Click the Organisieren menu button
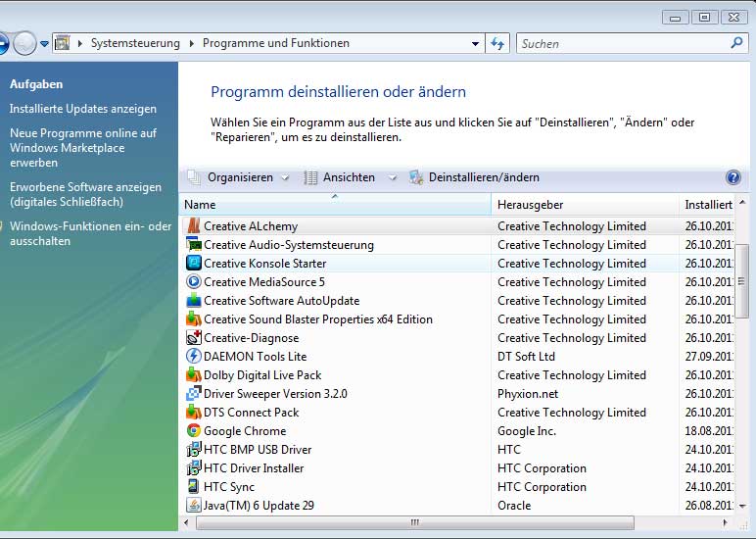Screen dimensions: 756x539 coord(238,177)
